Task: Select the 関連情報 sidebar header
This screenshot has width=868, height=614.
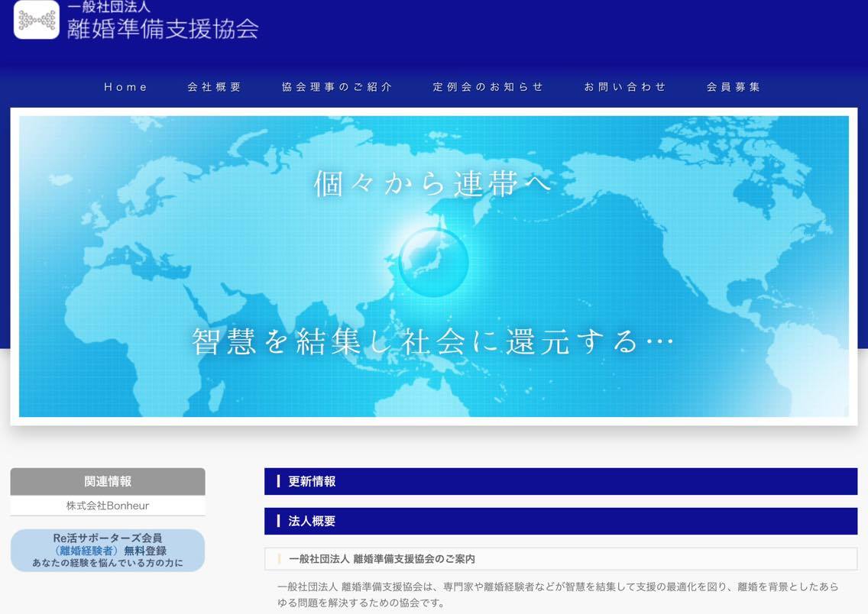Action: pyautogui.click(x=107, y=482)
